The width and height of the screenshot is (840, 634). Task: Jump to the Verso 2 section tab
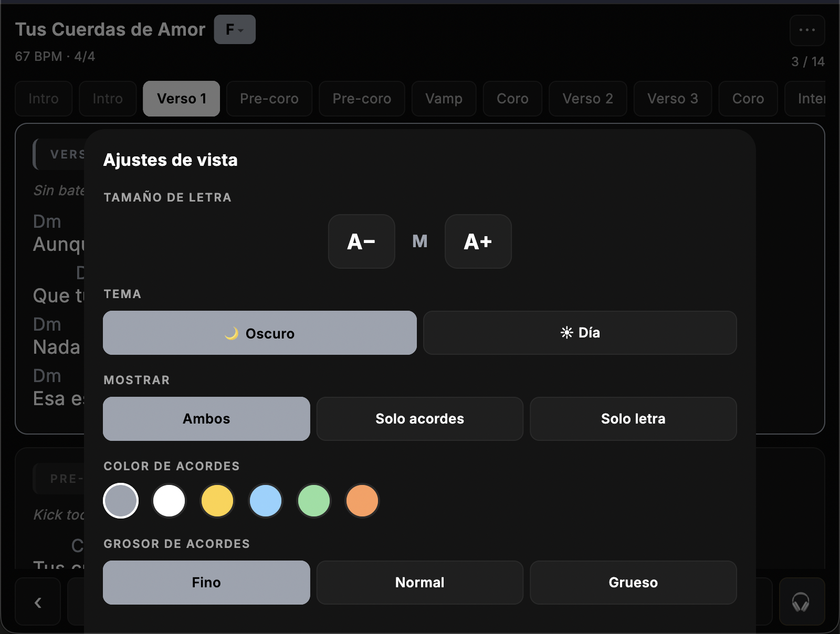point(588,99)
